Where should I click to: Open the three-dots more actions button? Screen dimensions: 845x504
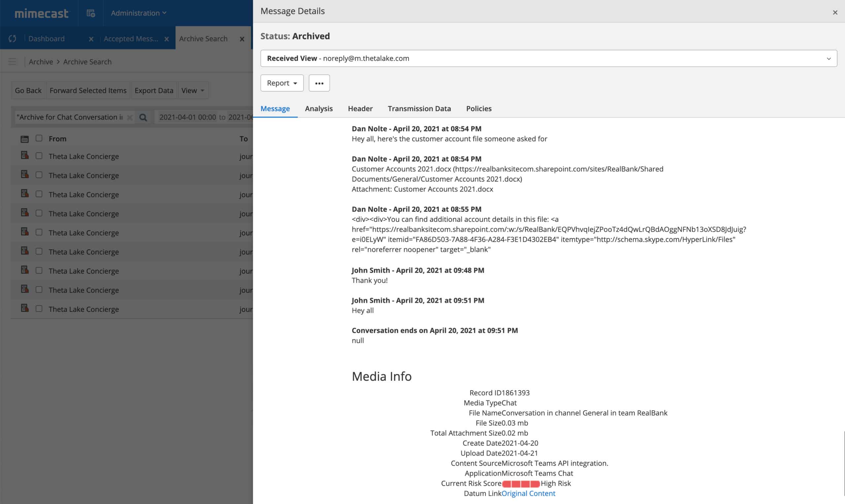[x=319, y=83]
